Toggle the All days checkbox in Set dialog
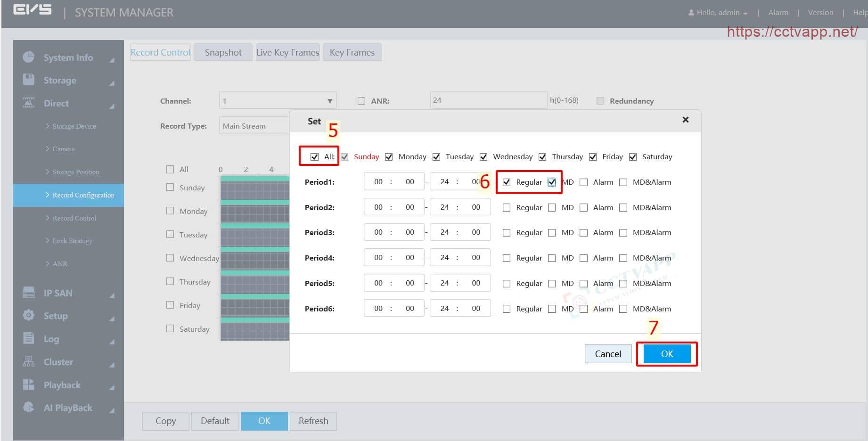This screenshot has width=868, height=441. (x=314, y=157)
